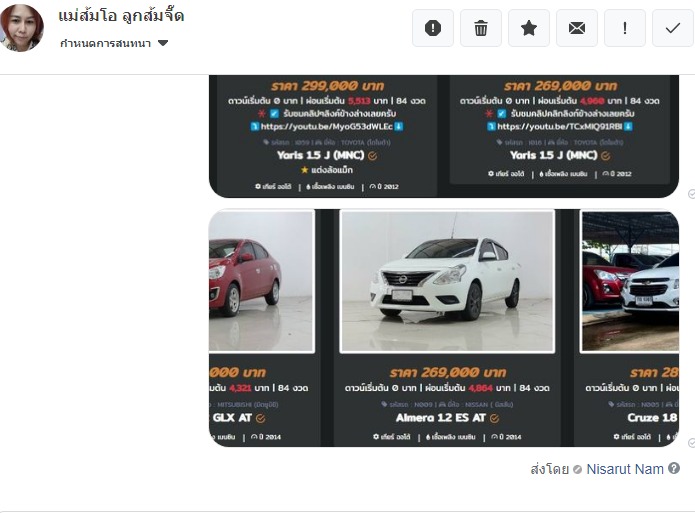Click the Almera 1.2 ES AT title
Image resolution: width=695 pixels, height=513 pixels.
(x=441, y=418)
